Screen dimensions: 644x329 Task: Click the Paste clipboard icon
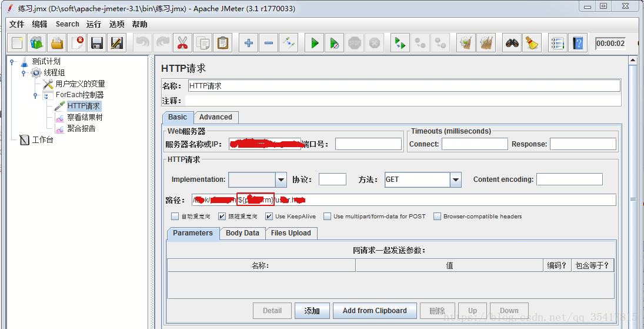[x=223, y=43]
